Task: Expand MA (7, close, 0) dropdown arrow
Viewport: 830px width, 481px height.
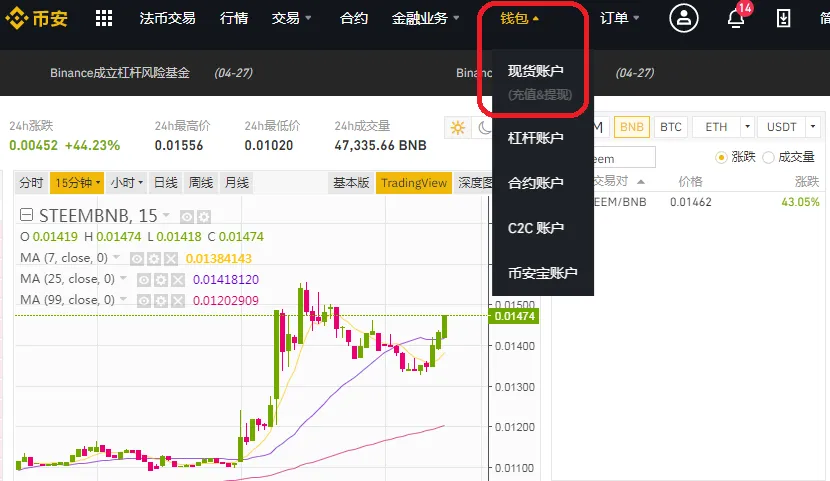Action: [x=116, y=258]
